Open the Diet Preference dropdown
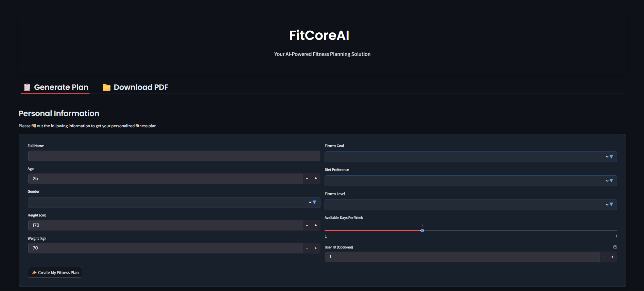 [x=471, y=181]
